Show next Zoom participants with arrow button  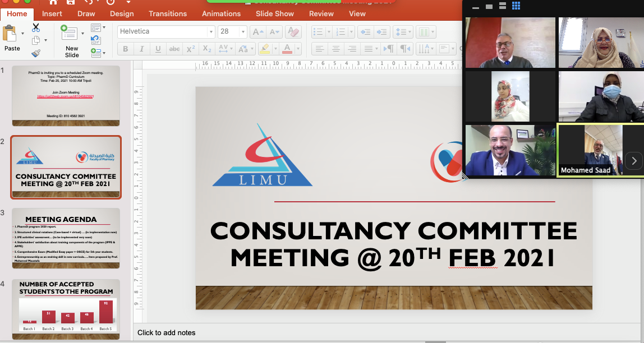[634, 161]
